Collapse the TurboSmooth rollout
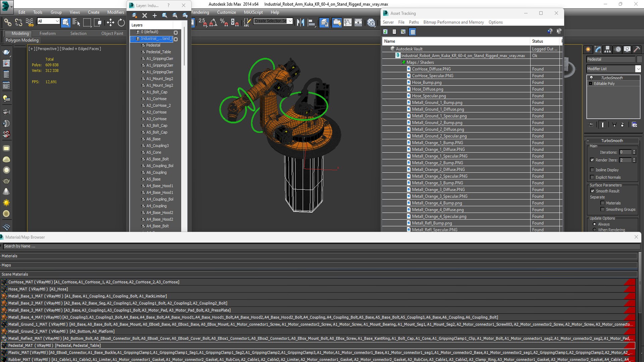 pyautogui.click(x=612, y=140)
